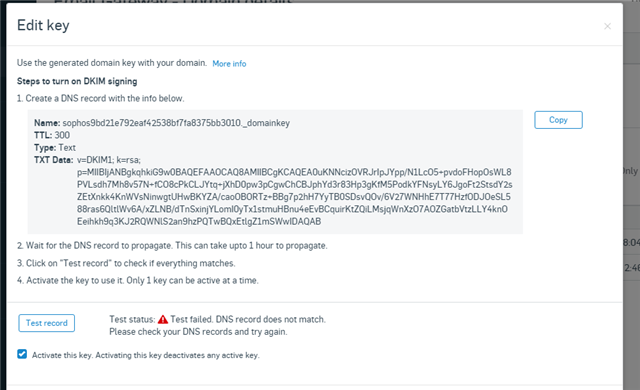Close the Edit key dialog

(x=607, y=26)
